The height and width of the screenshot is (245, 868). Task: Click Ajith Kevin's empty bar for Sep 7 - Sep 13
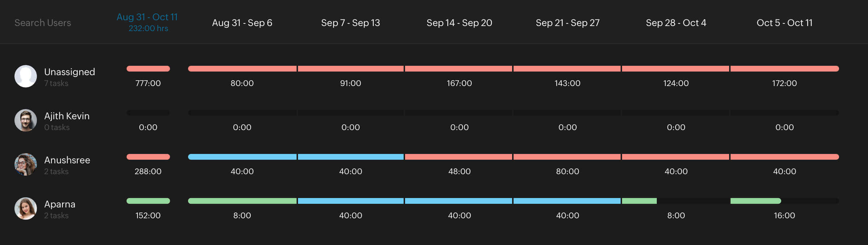350,113
